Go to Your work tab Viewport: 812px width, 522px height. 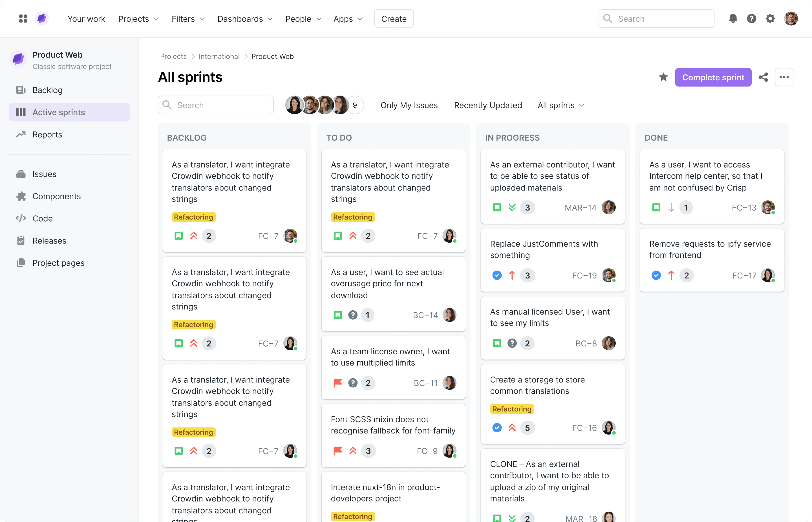86,19
